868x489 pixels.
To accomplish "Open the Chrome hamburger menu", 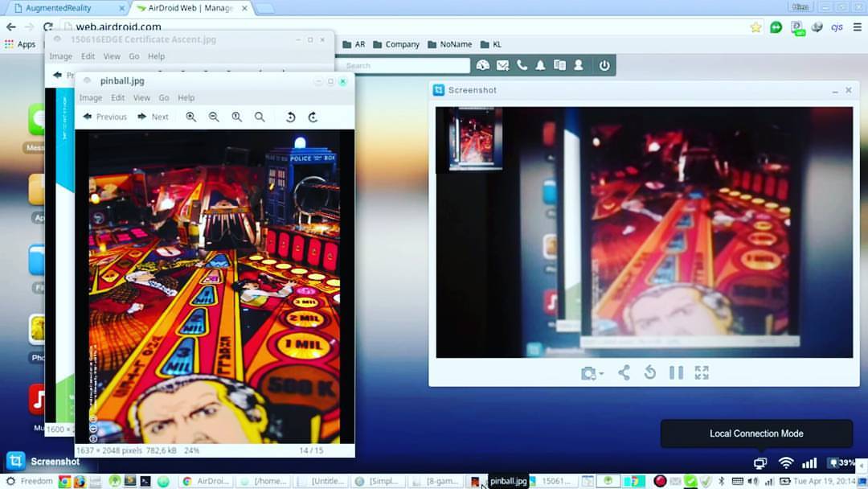I will tap(857, 27).
